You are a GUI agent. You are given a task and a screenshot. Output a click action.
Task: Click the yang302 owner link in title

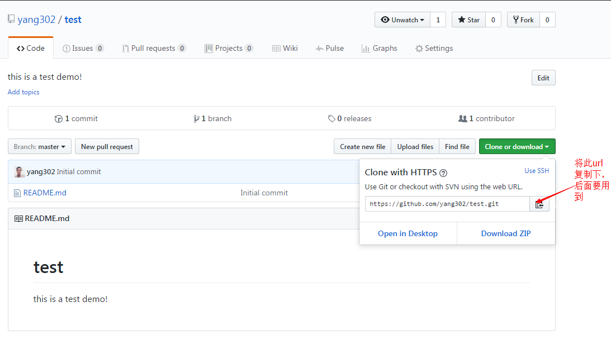coord(37,20)
